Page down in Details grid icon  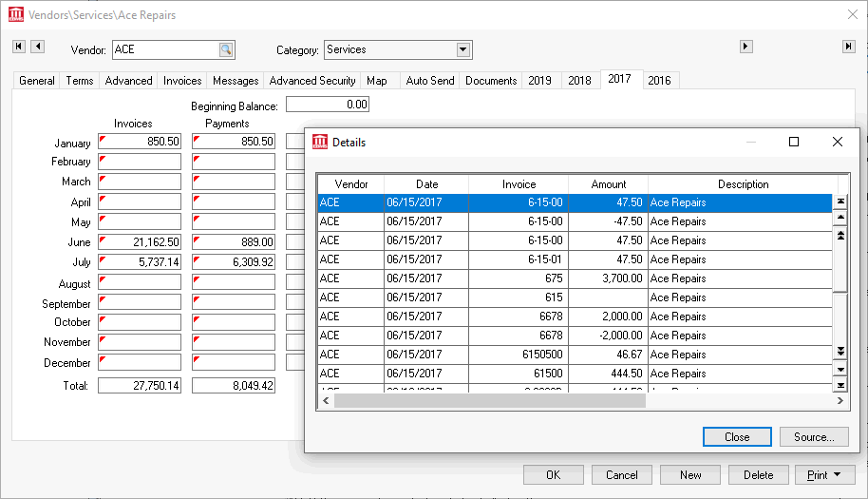coord(840,351)
